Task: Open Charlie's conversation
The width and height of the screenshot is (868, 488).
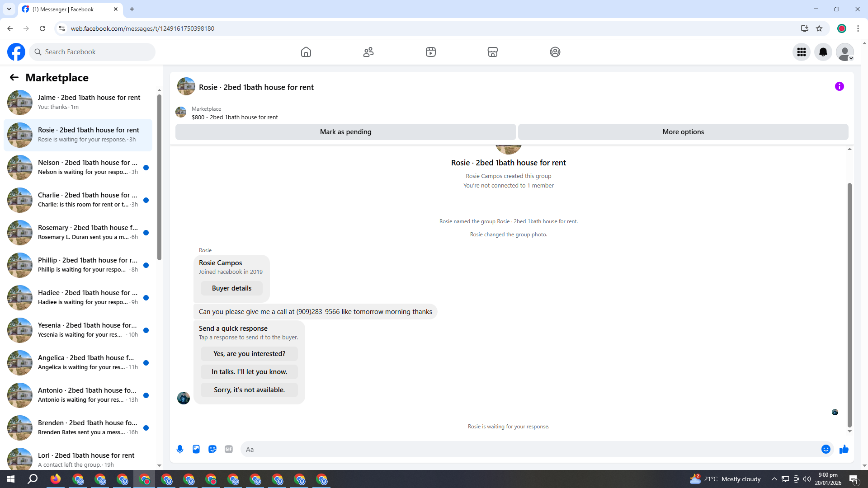Action: coord(78,200)
